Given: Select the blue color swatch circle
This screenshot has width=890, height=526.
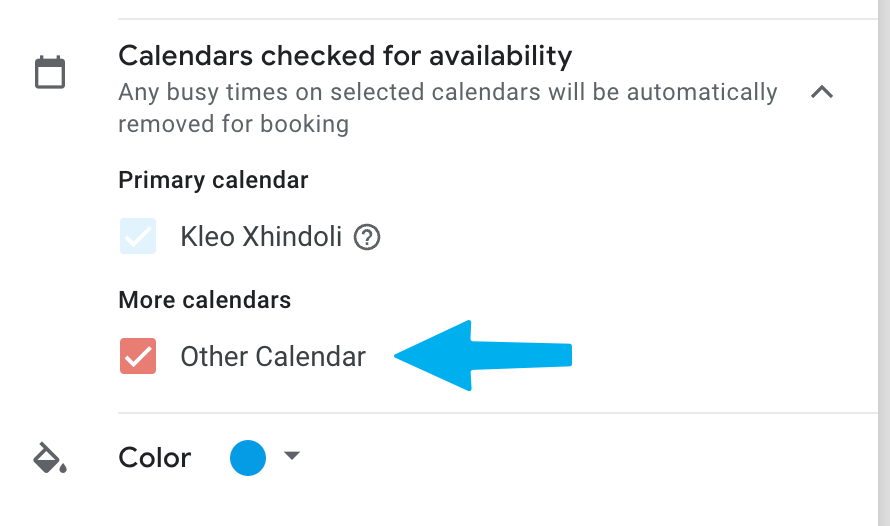Looking at the screenshot, I should tap(248, 458).
